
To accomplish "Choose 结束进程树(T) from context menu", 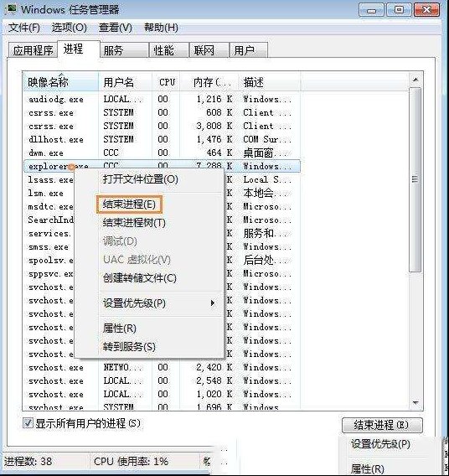I will click(134, 223).
